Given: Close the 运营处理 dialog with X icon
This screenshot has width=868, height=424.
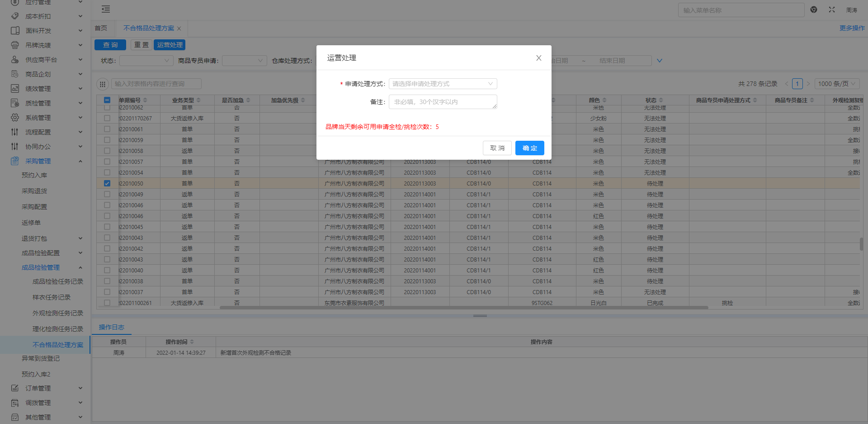Looking at the screenshot, I should pyautogui.click(x=538, y=58).
